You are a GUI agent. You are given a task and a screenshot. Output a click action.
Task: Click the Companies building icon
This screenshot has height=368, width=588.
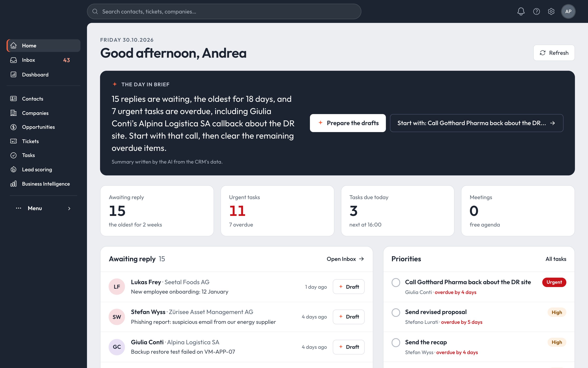coord(14,113)
